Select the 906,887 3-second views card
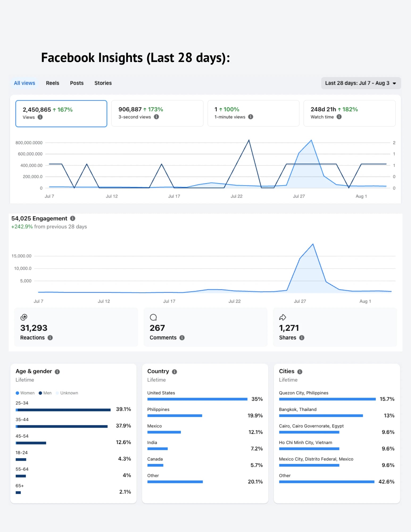Screen dimensions: 411x532 [157, 113]
